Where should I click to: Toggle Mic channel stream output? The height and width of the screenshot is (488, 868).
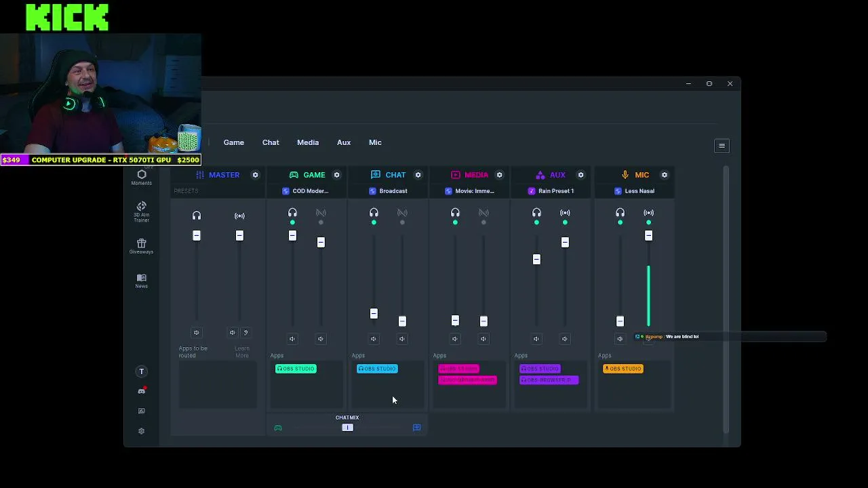point(649,213)
